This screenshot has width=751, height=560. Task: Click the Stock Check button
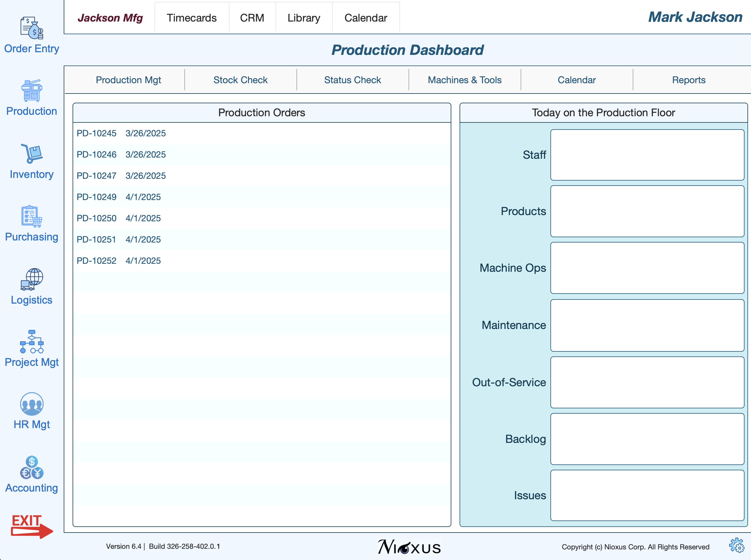(x=240, y=80)
